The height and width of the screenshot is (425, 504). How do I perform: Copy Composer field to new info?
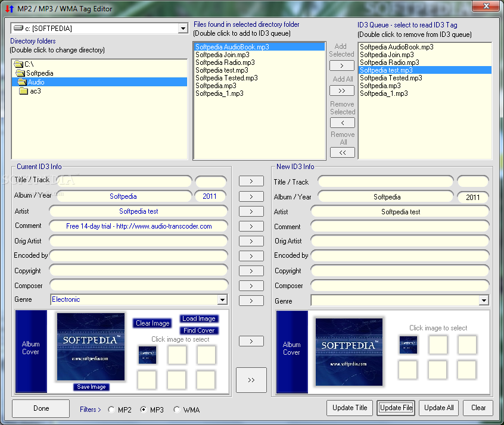251,286
